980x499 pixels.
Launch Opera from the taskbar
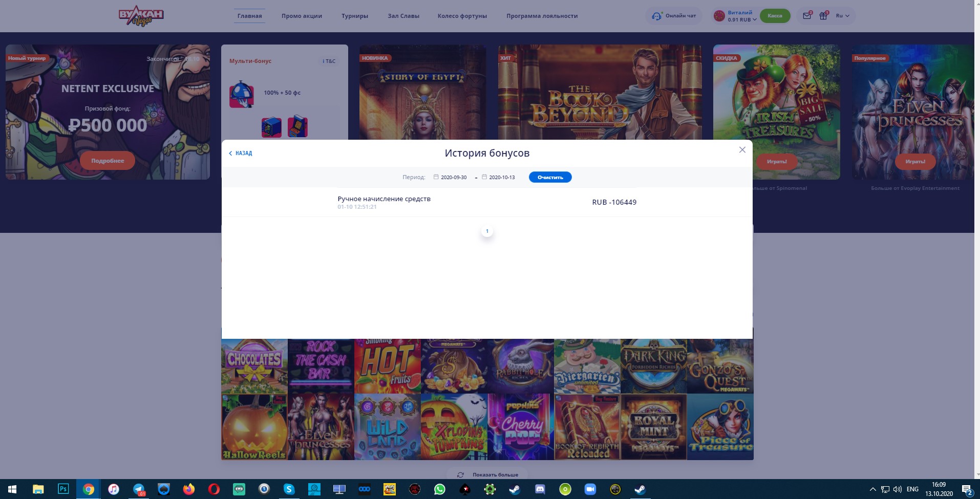[x=214, y=489]
